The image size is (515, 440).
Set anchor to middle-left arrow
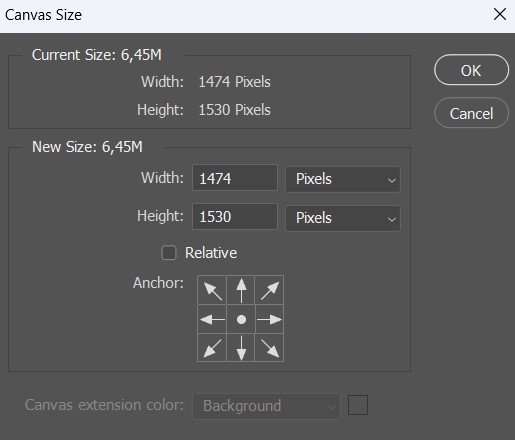(212, 319)
